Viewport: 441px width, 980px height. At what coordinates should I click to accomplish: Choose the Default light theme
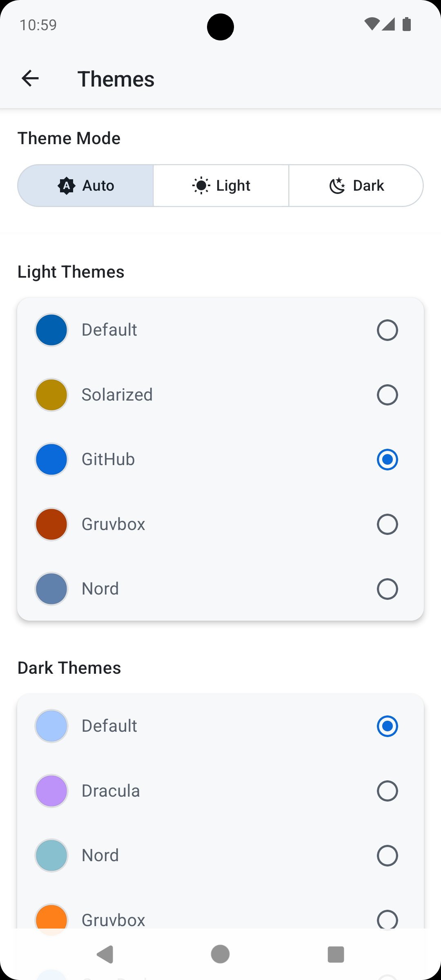point(220,330)
